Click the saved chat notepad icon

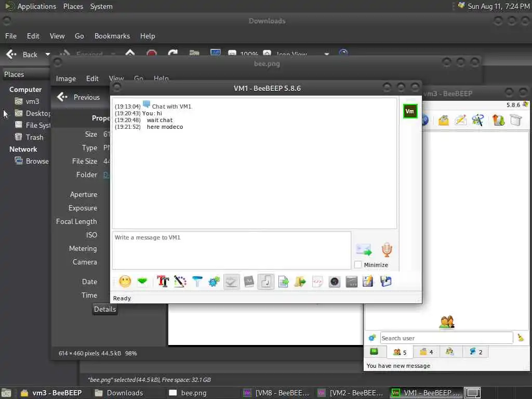tap(368, 281)
